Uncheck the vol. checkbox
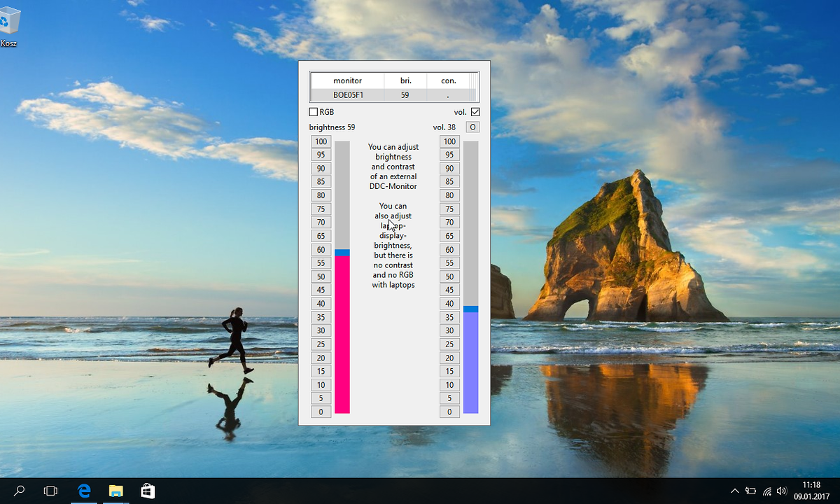 coord(475,111)
